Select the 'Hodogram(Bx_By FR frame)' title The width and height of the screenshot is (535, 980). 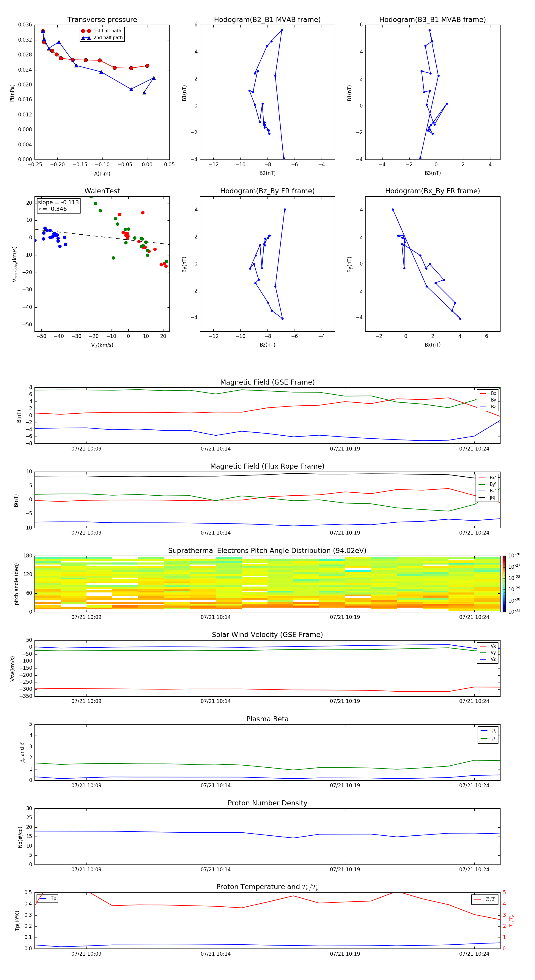click(x=432, y=191)
